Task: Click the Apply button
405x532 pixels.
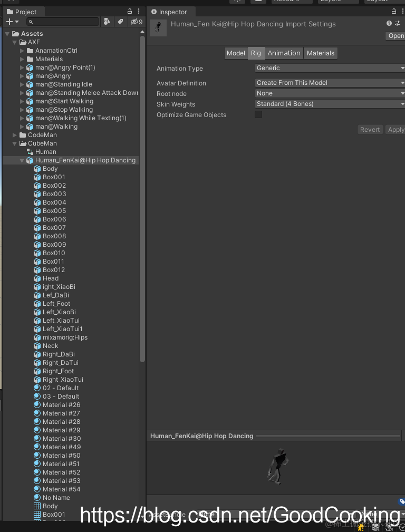Action: click(x=396, y=130)
